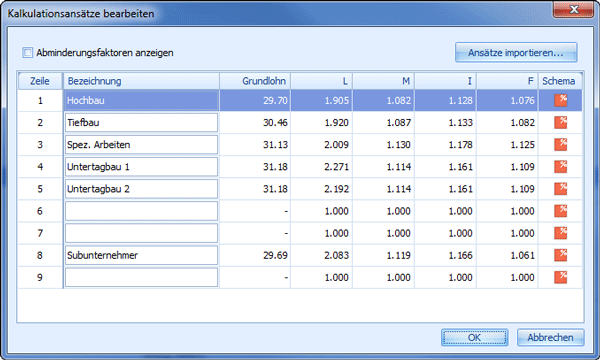Edit the Tiefbau name field
The width and height of the screenshot is (600, 360).
[141, 123]
